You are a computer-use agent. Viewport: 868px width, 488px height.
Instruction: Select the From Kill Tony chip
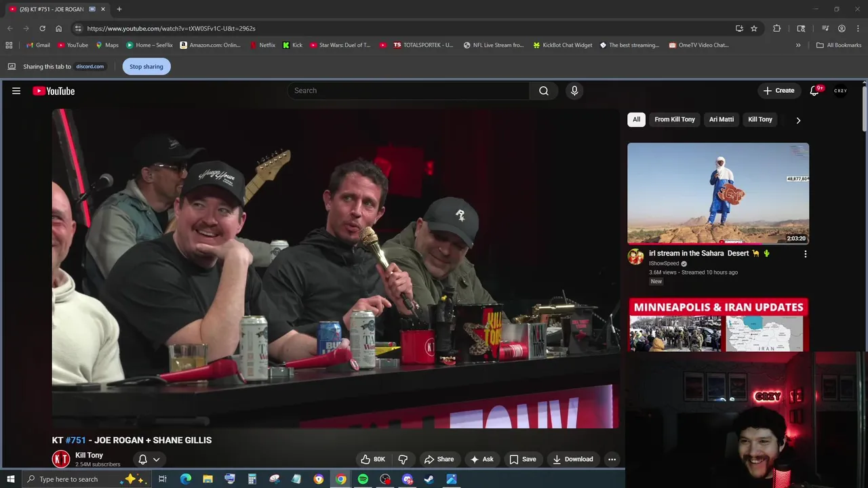[675, 119]
